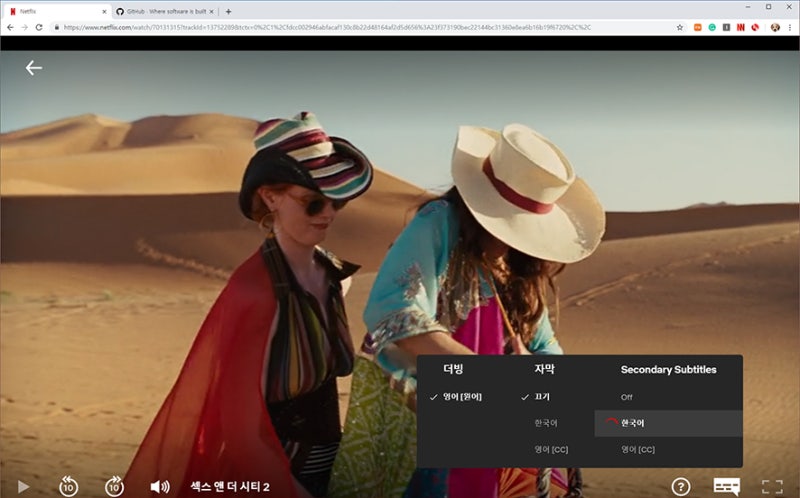Play the paused video
Image resolution: width=800 pixels, height=498 pixels.
[x=23, y=486]
